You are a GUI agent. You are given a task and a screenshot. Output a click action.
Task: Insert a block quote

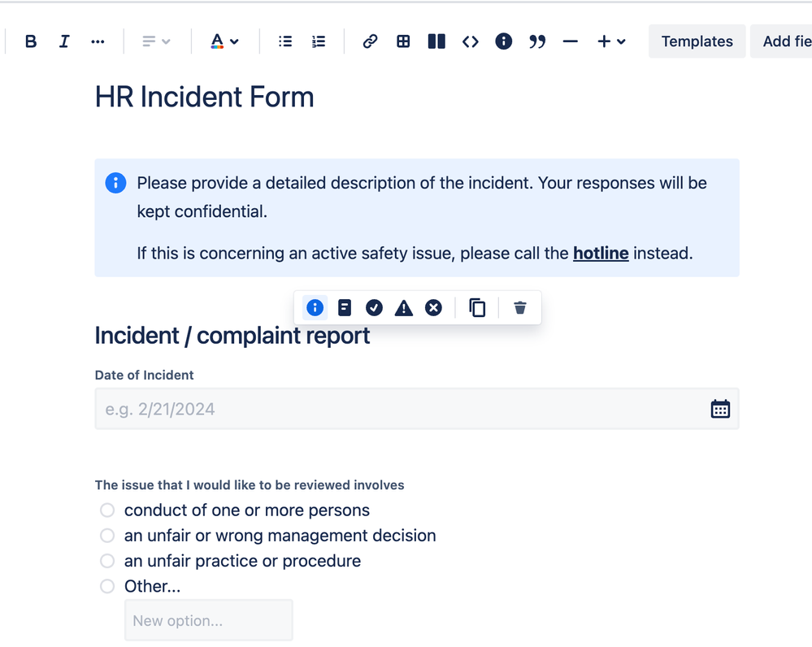pyautogui.click(x=537, y=41)
